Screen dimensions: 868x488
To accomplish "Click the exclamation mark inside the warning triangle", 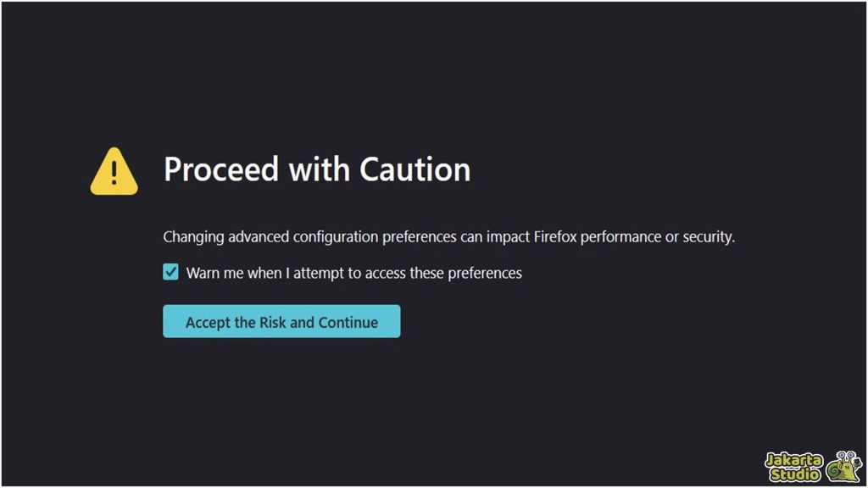I will (x=114, y=172).
